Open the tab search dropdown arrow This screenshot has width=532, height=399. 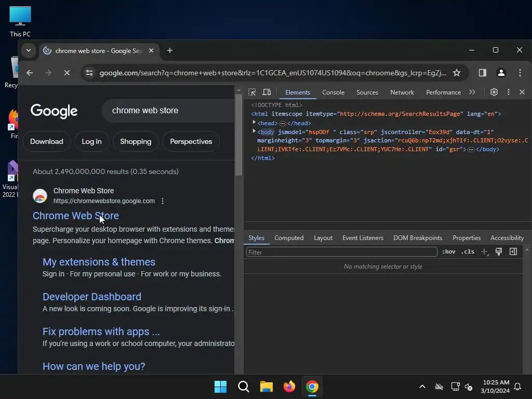pyautogui.click(x=29, y=50)
